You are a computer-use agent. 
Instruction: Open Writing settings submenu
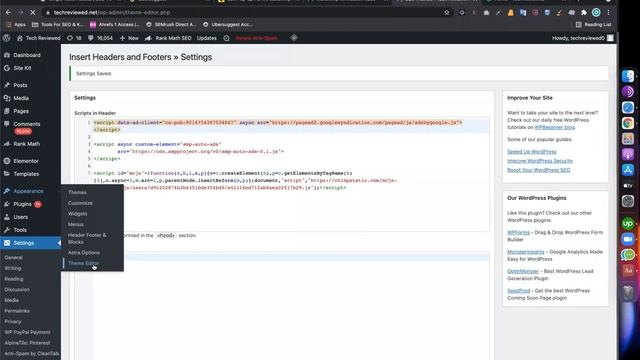coord(13,268)
